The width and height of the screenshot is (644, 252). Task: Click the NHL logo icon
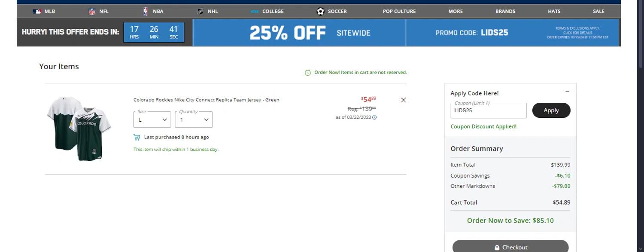(200, 12)
